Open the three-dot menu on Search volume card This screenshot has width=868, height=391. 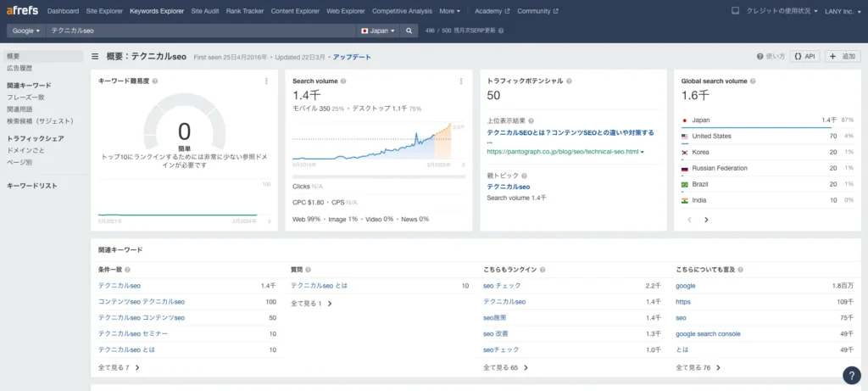click(461, 81)
